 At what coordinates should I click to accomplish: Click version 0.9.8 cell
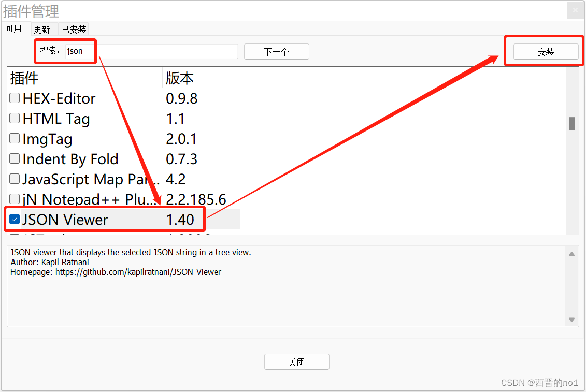tap(182, 99)
